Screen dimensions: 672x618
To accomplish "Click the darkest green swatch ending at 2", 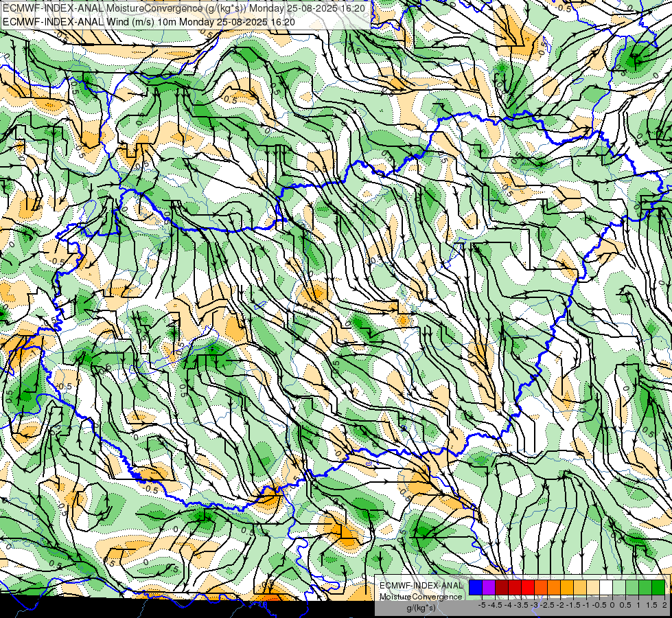I will (658, 587).
